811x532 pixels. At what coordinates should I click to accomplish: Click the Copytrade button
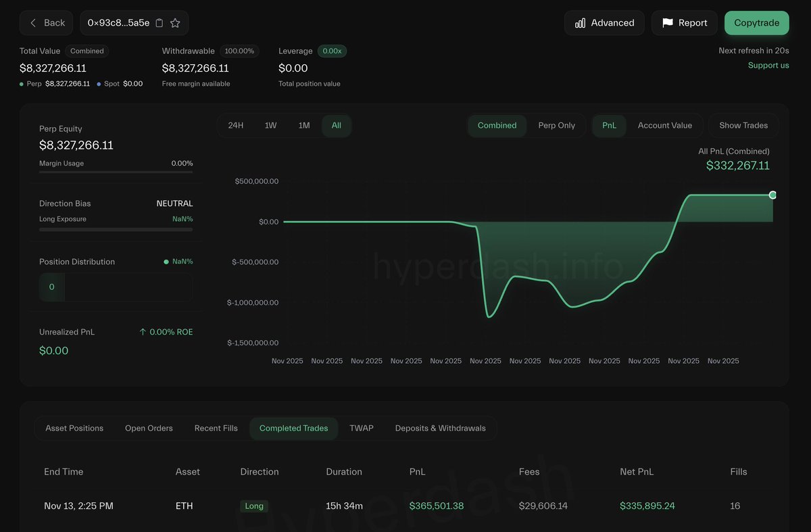tap(756, 22)
